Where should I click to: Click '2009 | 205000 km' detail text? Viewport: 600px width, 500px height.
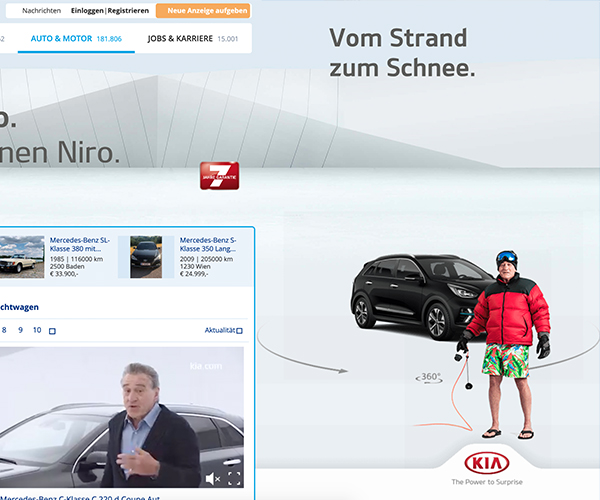tap(206, 259)
